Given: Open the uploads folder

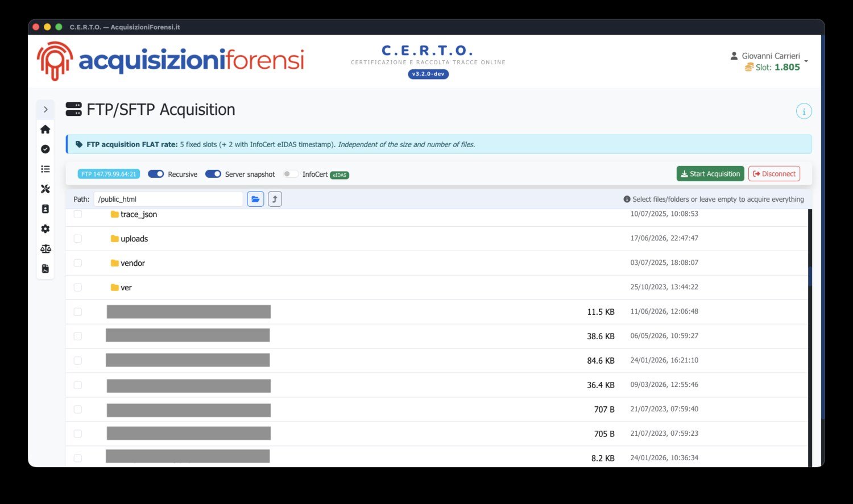Looking at the screenshot, I should (x=129, y=239).
